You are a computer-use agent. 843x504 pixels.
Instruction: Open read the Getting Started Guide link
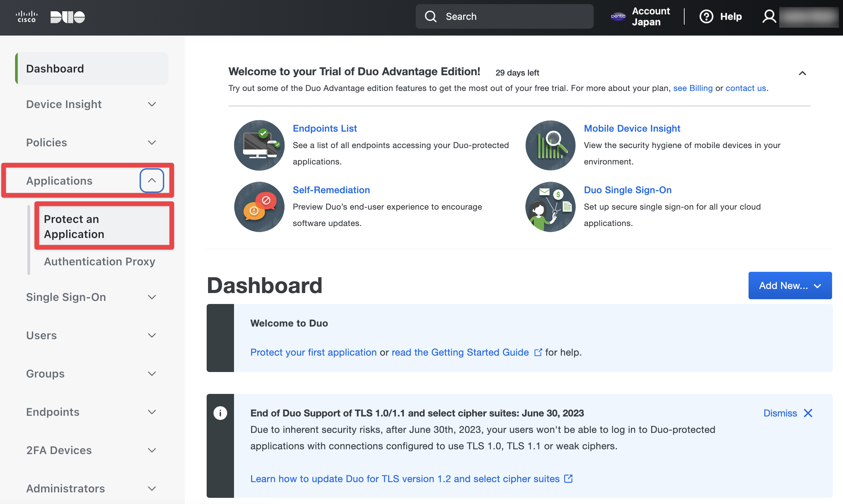(x=460, y=352)
